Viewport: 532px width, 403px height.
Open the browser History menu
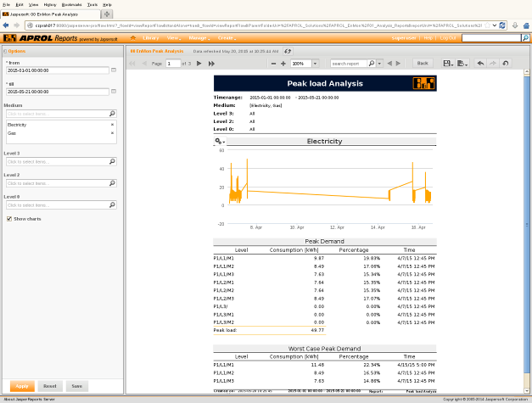(x=50, y=5)
